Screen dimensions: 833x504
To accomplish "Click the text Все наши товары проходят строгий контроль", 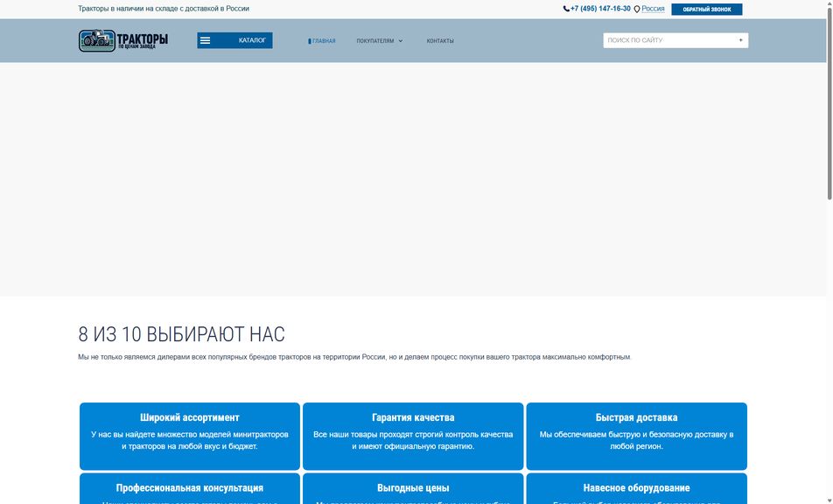I will pos(413,440).
